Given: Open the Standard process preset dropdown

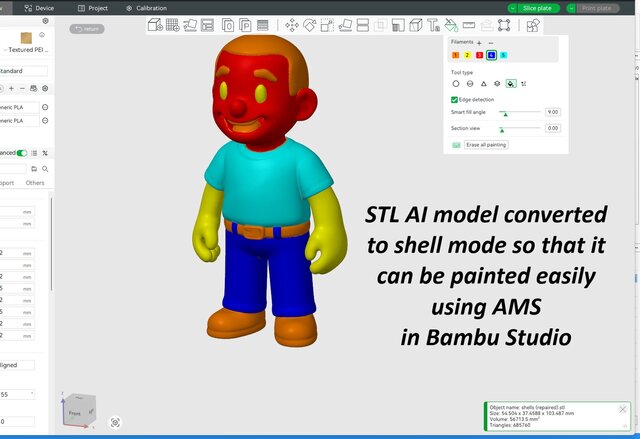Looking at the screenshot, I should (24, 71).
